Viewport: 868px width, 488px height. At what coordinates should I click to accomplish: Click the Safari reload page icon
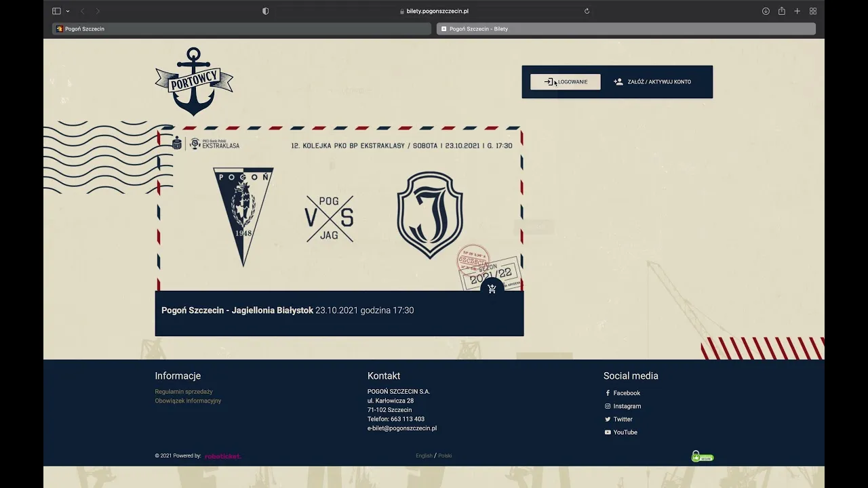click(x=587, y=11)
